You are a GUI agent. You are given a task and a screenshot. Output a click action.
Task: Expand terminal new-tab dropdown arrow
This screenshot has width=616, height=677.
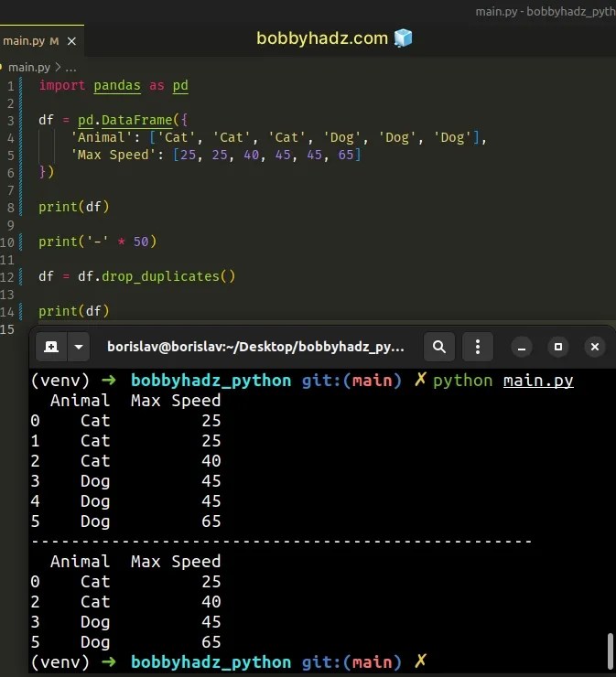pyautogui.click(x=79, y=347)
